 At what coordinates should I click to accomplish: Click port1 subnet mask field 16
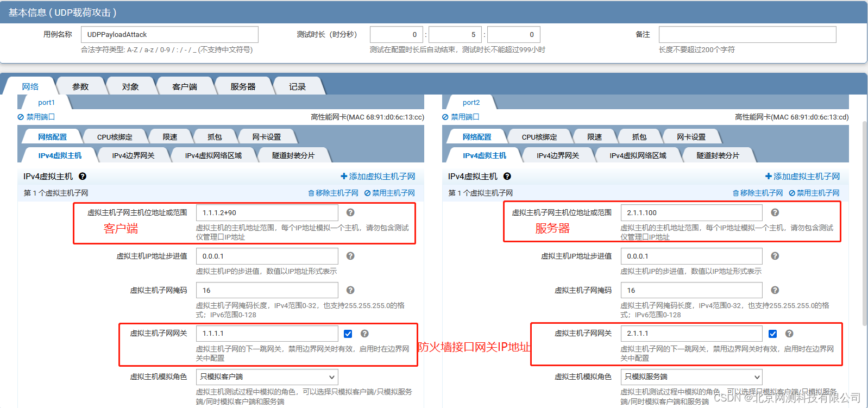267,290
